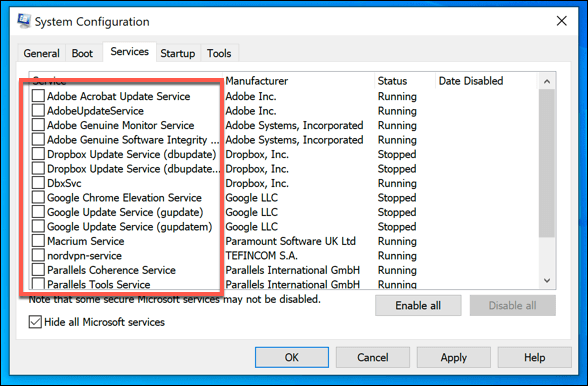The image size is (588, 386).
Task: Check Dropbox Update Service (dbupdate) checkbox
Action: [x=38, y=154]
